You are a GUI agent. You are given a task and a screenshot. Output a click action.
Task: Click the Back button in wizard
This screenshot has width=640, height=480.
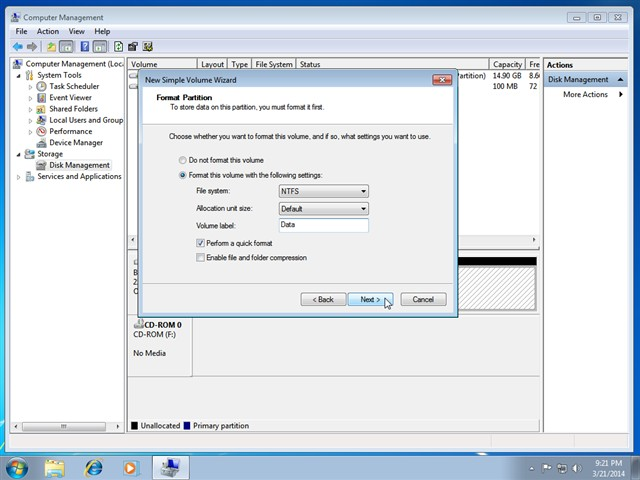pyautogui.click(x=323, y=300)
